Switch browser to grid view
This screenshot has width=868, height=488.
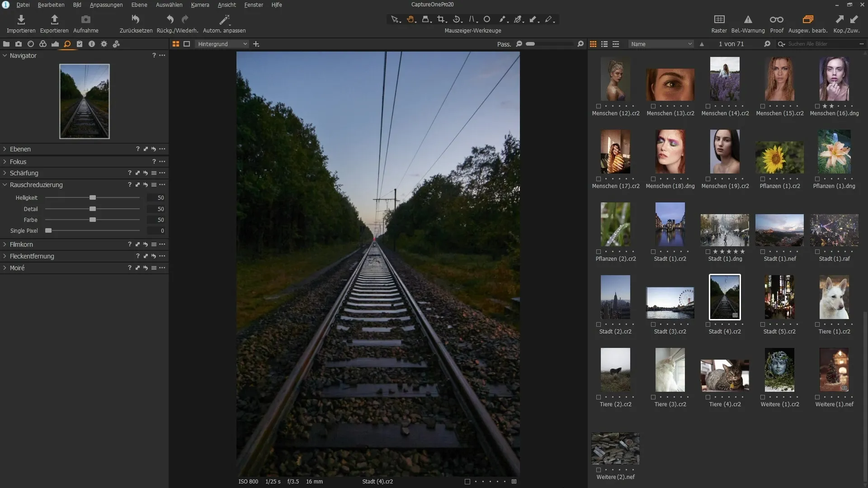point(593,44)
